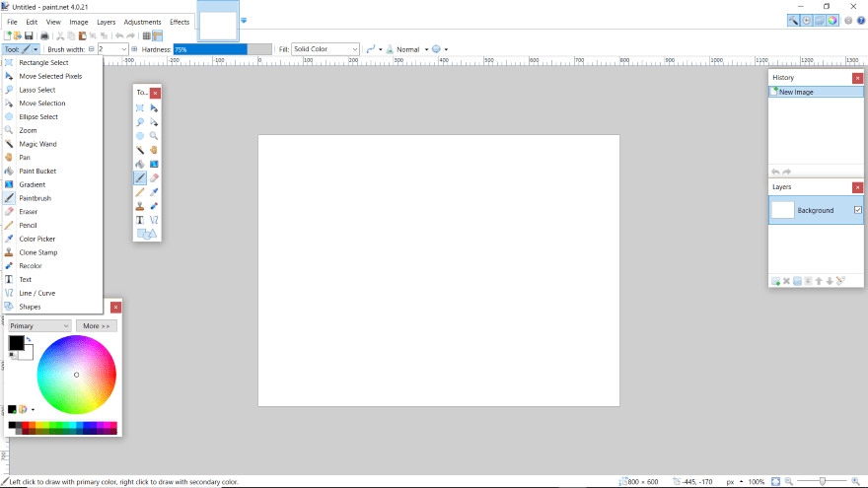Open the Fill Solid Color dropdown

click(x=325, y=49)
